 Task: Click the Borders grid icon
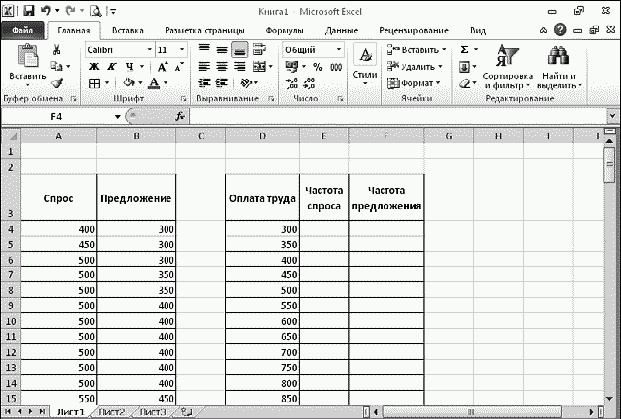point(95,83)
